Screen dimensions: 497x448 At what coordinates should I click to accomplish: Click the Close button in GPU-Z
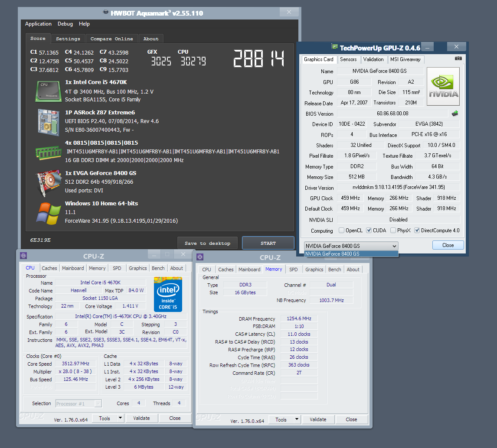(448, 245)
